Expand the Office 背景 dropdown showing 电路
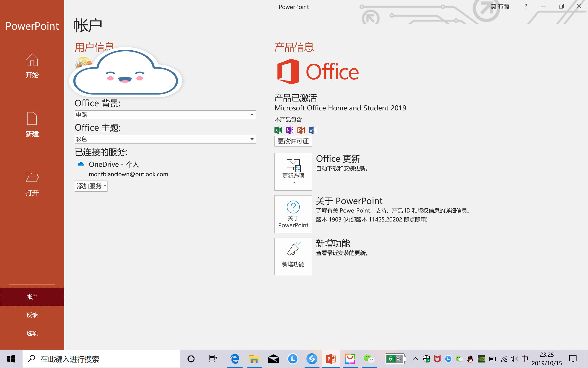This screenshot has width=588, height=368. (165, 115)
